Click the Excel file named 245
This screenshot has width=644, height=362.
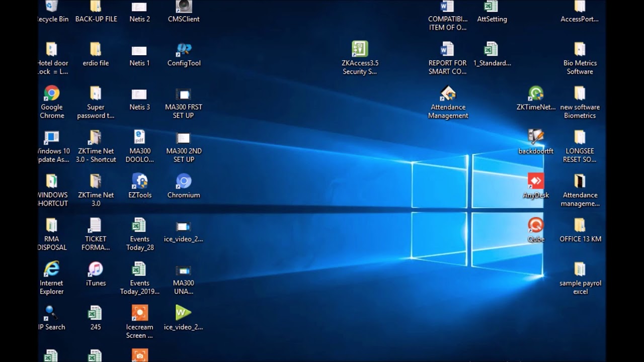96,318
